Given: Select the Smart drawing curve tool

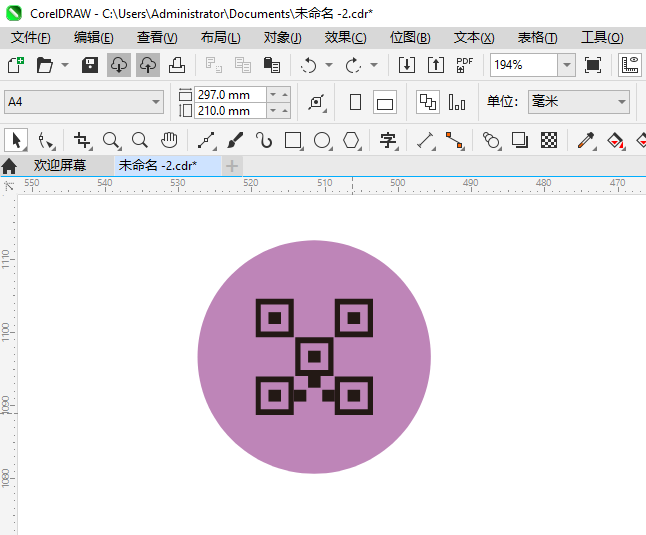Looking at the screenshot, I should point(264,140).
